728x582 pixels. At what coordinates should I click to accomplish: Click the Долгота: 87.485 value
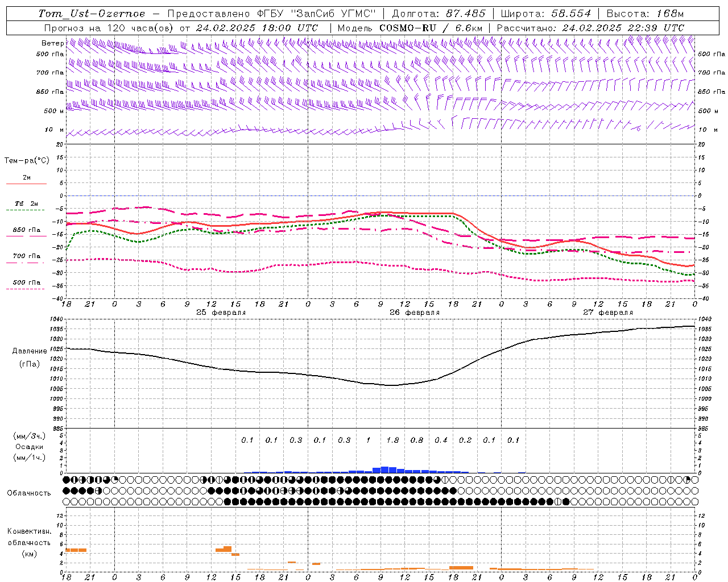tap(439, 14)
